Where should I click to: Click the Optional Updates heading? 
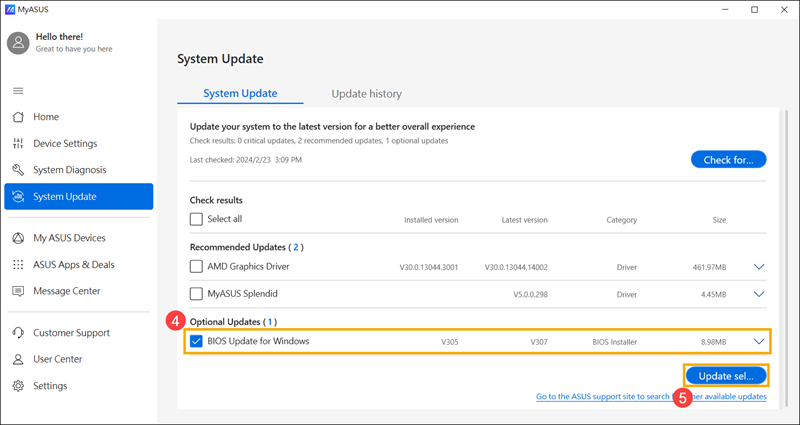(x=233, y=322)
